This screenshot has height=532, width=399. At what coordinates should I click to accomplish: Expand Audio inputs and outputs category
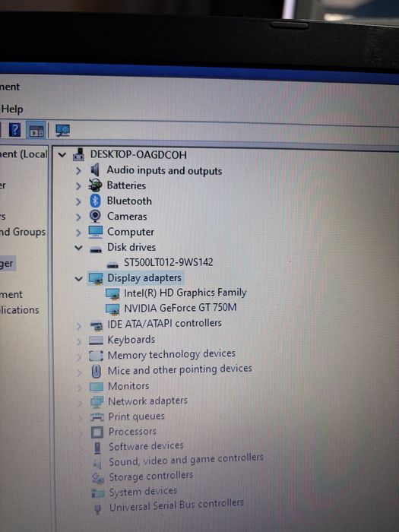(78, 171)
